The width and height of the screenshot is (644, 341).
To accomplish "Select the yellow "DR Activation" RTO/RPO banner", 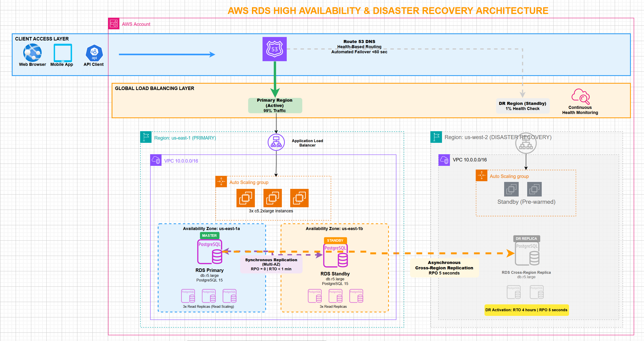I will coord(526,310).
